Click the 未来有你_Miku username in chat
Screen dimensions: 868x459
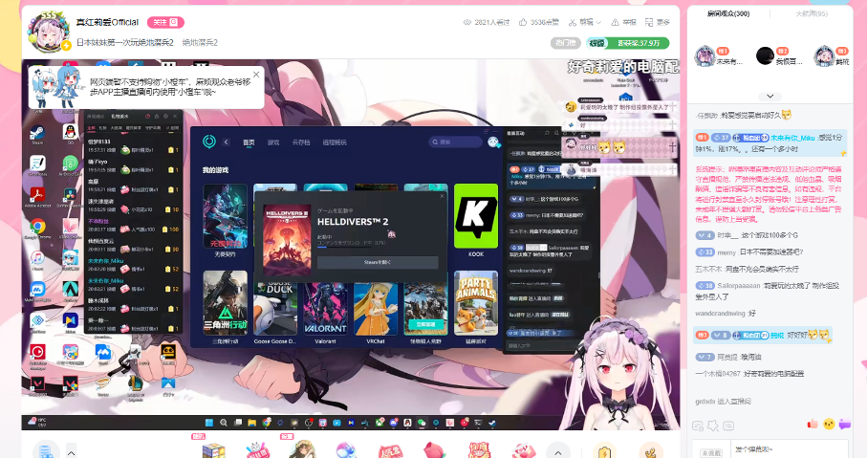[792, 138]
